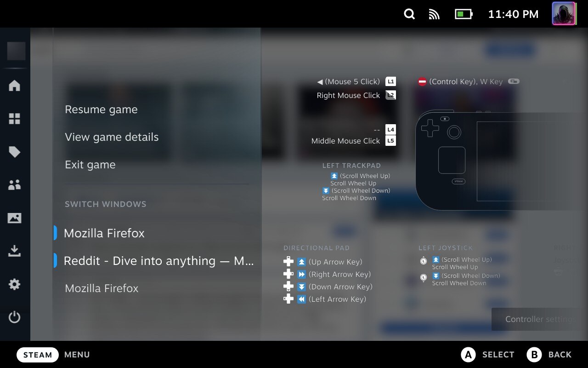Screen dimensions: 588x368
Task: Open the Power icon in sidebar
Action: coord(15,317)
